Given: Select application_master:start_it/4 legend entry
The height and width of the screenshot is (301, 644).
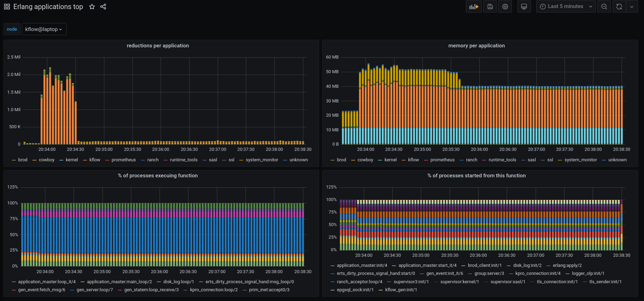Looking at the screenshot, I should point(427,265).
